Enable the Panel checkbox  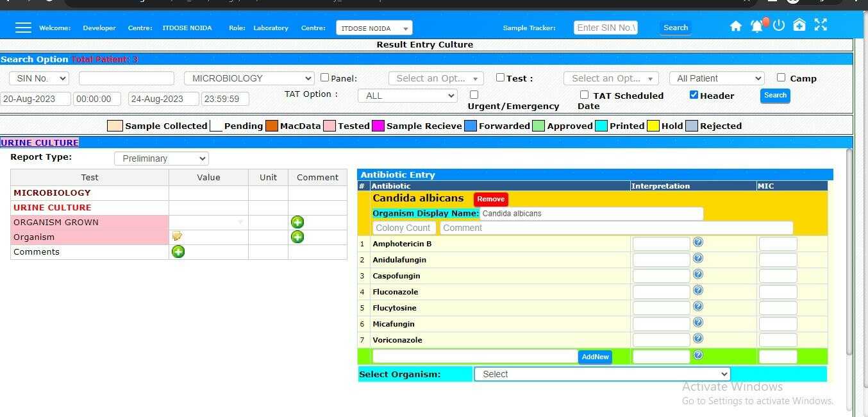coord(325,76)
